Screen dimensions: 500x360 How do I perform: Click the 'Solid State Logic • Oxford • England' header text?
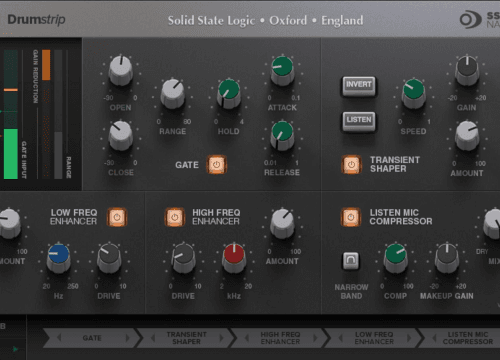click(266, 21)
